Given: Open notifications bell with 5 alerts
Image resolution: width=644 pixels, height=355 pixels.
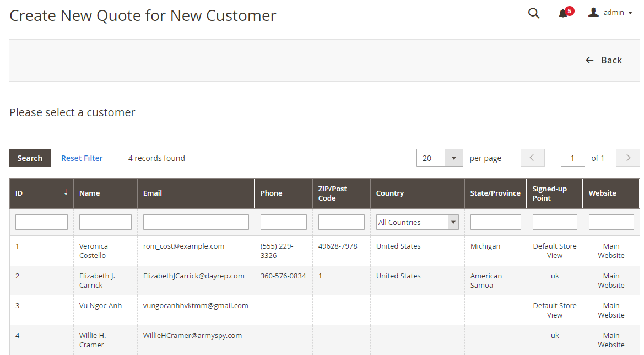Looking at the screenshot, I should pyautogui.click(x=563, y=13).
